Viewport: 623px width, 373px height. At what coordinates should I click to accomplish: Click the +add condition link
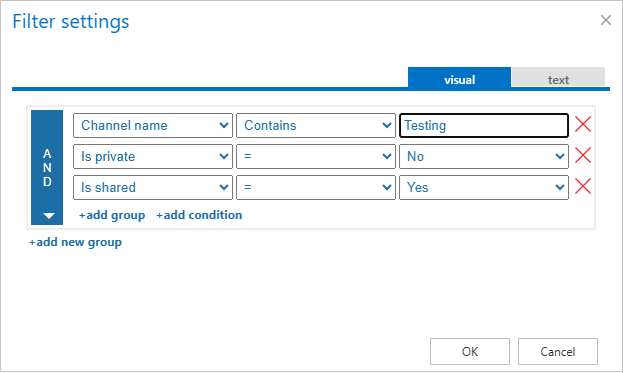199,215
